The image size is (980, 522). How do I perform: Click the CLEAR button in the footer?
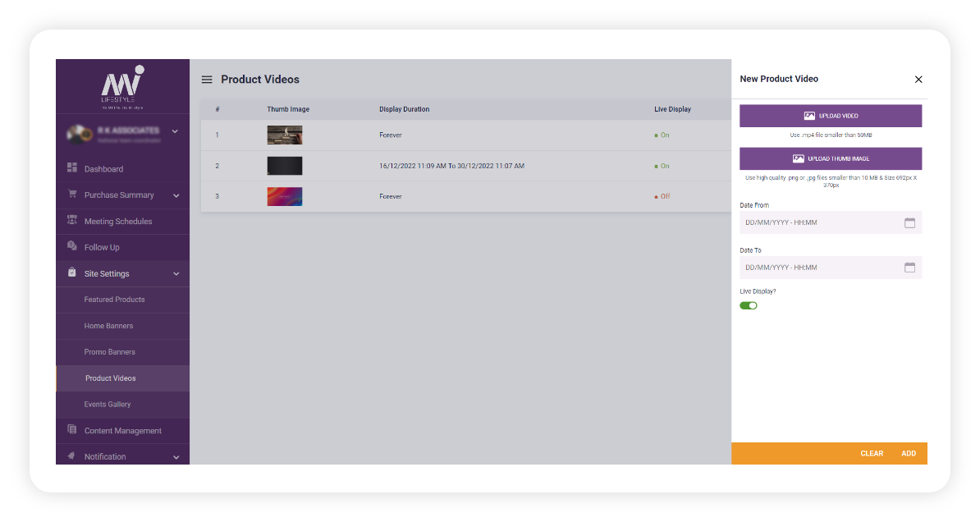coord(872,452)
